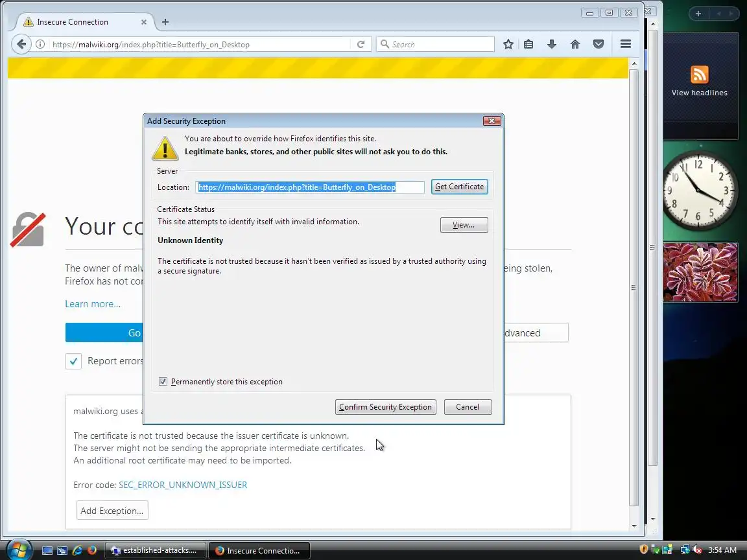This screenshot has width=747, height=560.
Task: Close the Insecure Connection tab
Action: coord(144,22)
